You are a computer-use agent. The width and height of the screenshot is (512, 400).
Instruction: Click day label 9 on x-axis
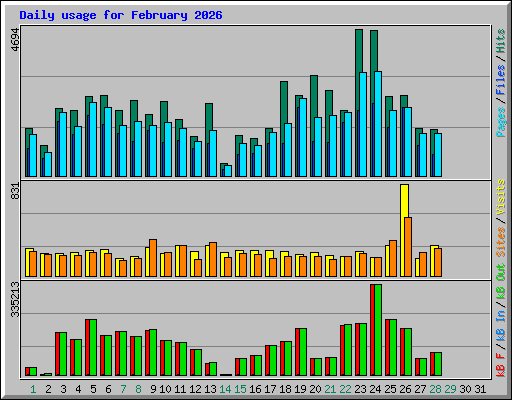153,389
